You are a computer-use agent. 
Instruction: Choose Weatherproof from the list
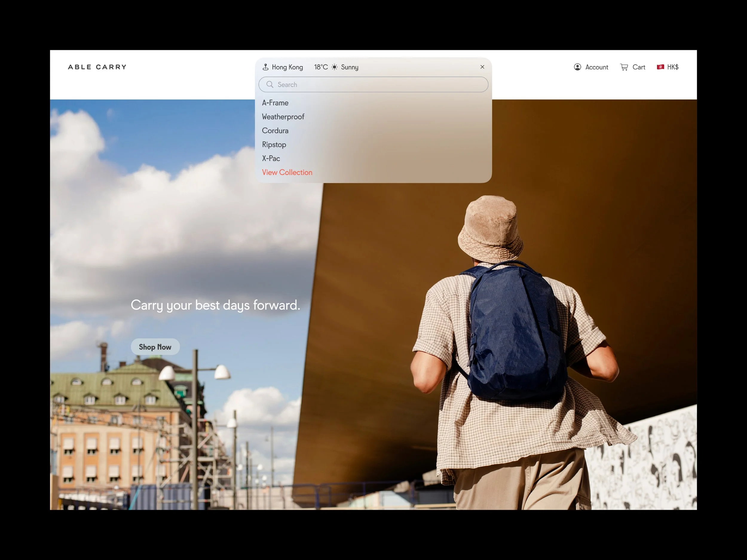pyautogui.click(x=283, y=117)
